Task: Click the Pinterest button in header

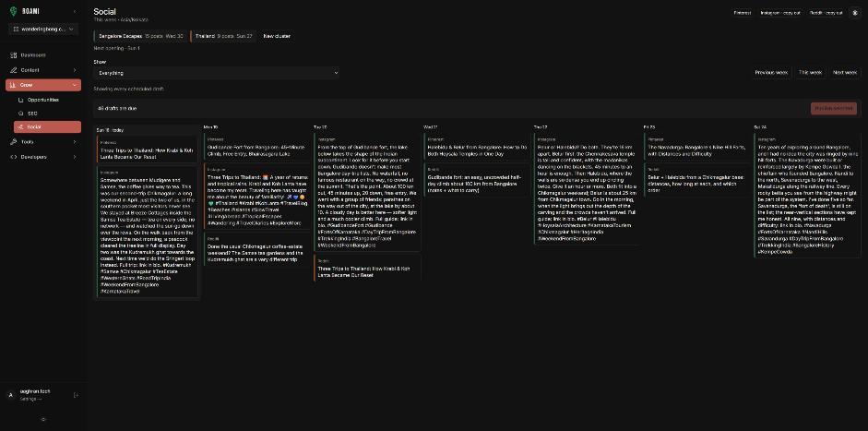Action: click(x=743, y=13)
